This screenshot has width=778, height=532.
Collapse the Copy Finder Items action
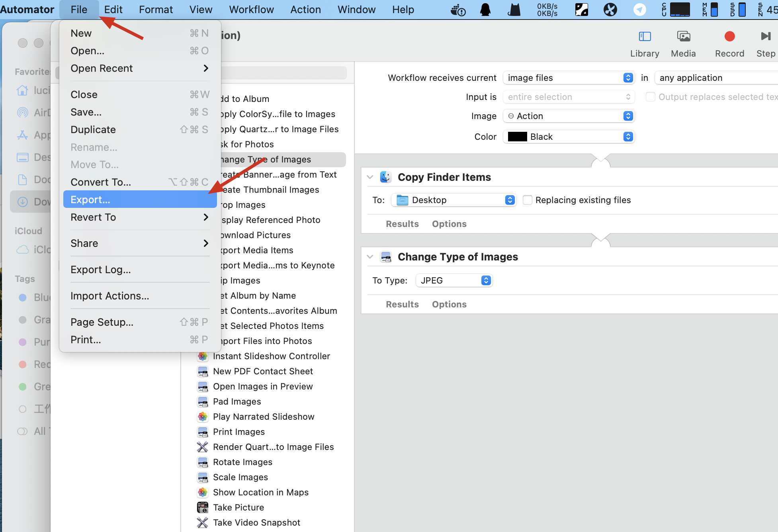(x=370, y=177)
